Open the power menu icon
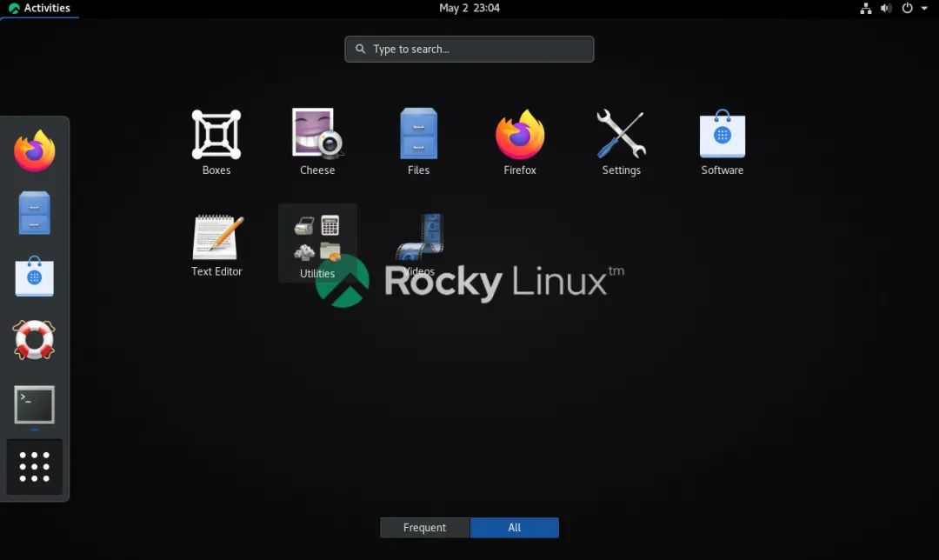939x560 pixels. [907, 8]
